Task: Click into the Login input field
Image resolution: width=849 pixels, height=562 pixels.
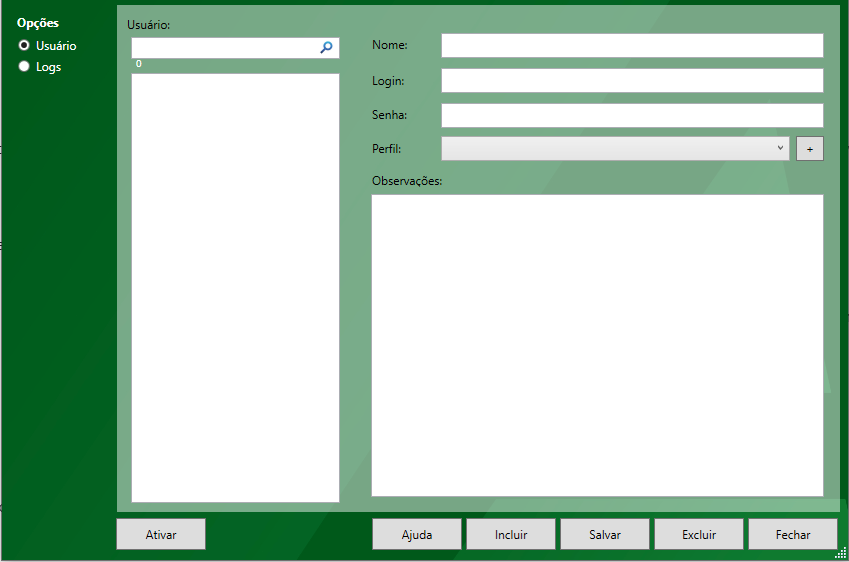Action: pyautogui.click(x=632, y=80)
